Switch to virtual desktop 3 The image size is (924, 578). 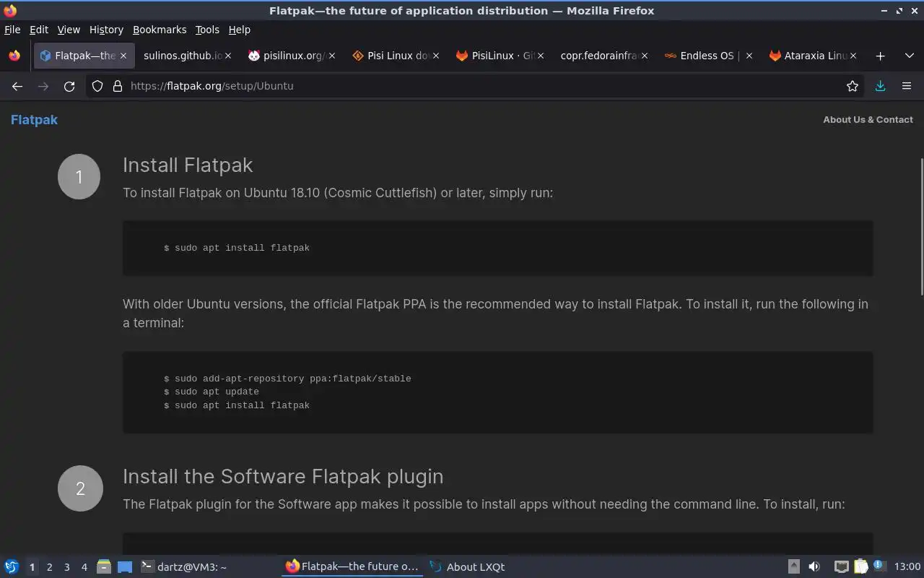(66, 567)
